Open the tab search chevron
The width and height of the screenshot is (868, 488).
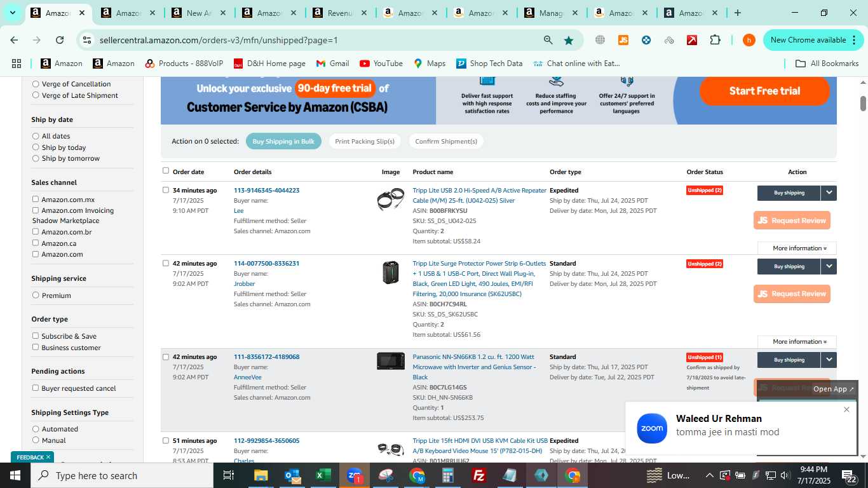coord(12,13)
